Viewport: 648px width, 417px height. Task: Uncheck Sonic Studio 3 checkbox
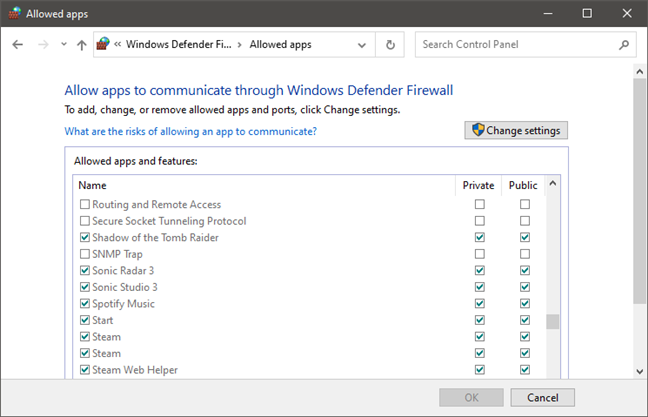click(85, 287)
